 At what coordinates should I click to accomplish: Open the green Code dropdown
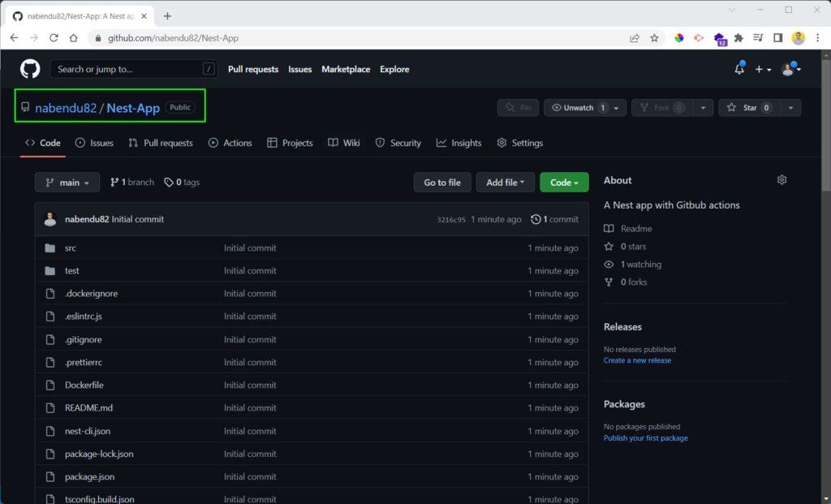565,183
